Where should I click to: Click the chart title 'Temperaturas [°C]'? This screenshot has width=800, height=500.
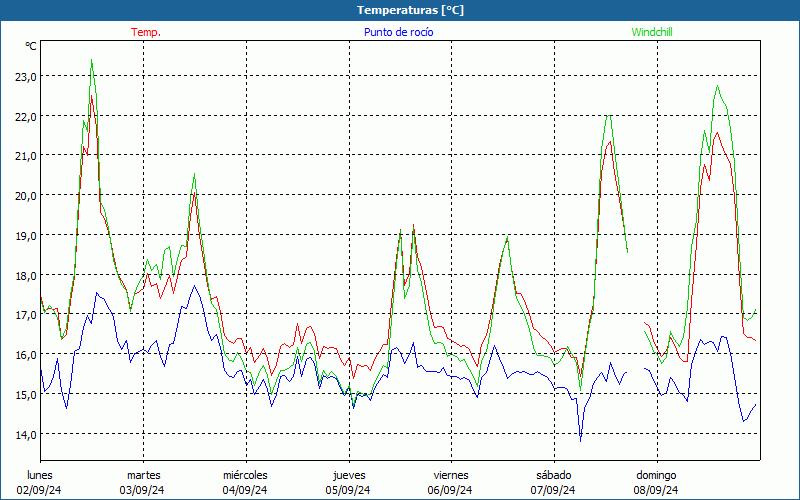[x=410, y=10]
